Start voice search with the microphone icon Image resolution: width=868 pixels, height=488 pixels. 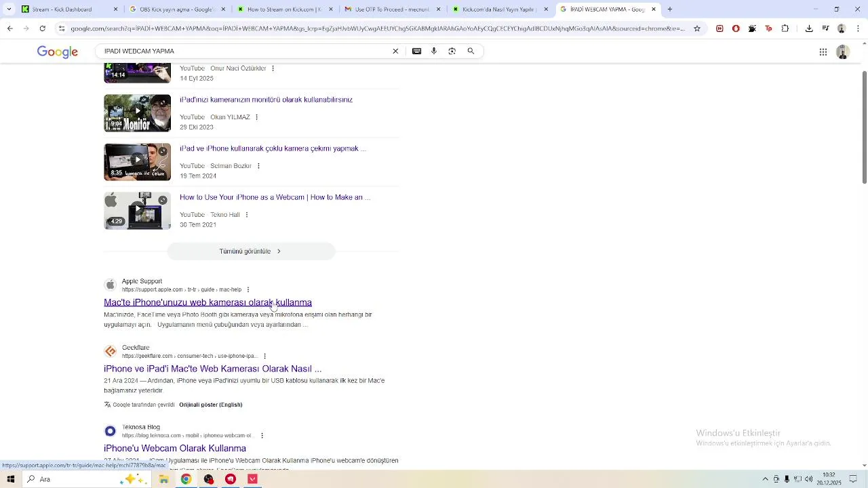coord(434,51)
